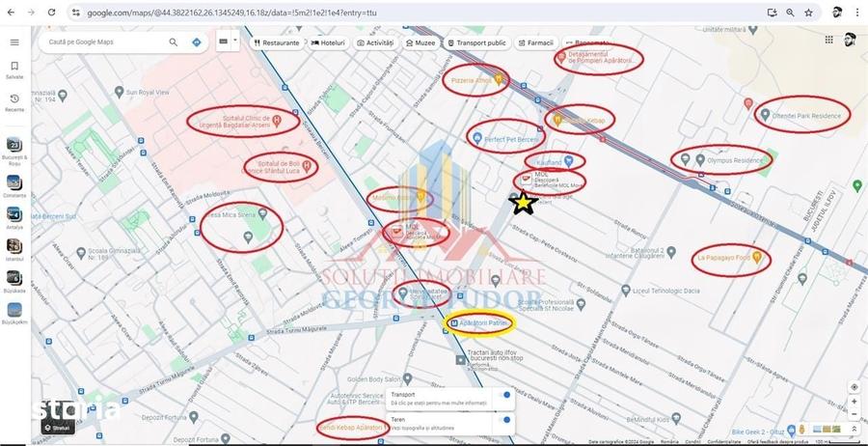868x446 pixels.
Task: Click the Batalionul 2 Infanterie Călugăreni pin
Action: point(671,253)
